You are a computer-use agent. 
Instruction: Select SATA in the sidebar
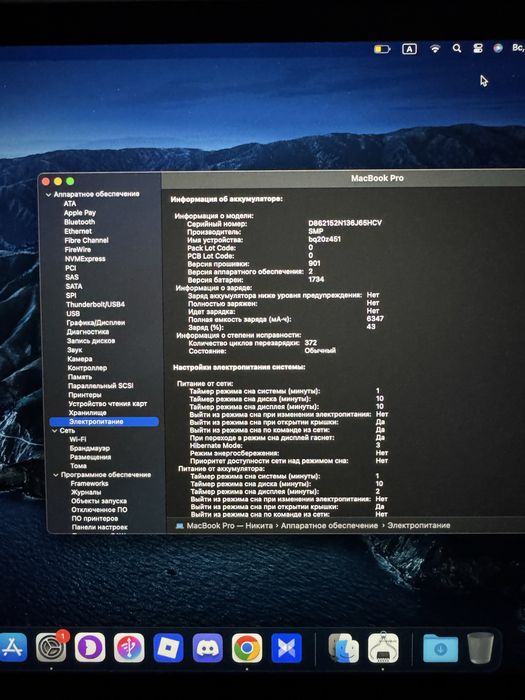74,286
